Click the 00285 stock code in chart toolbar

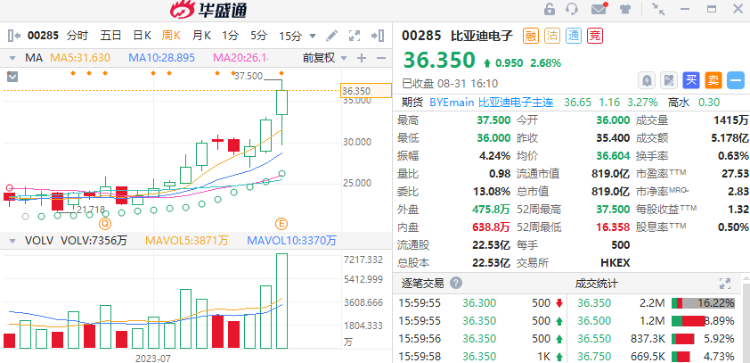[43, 35]
